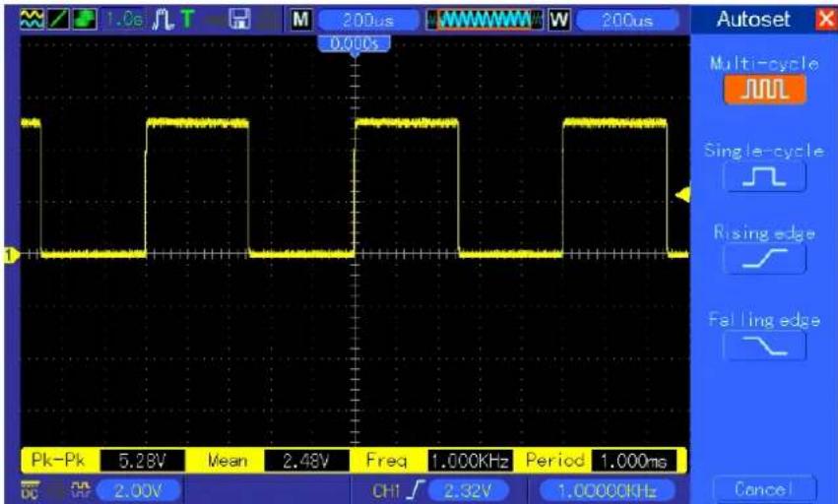
Task: Click the 0.000s horizontal trigger position marker
Action: pyautogui.click(x=354, y=44)
